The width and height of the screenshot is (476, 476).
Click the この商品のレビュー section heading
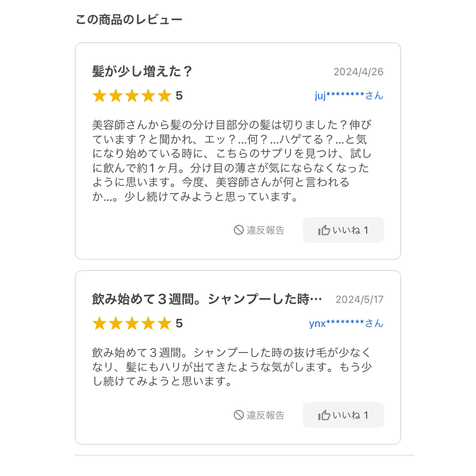coord(129,20)
